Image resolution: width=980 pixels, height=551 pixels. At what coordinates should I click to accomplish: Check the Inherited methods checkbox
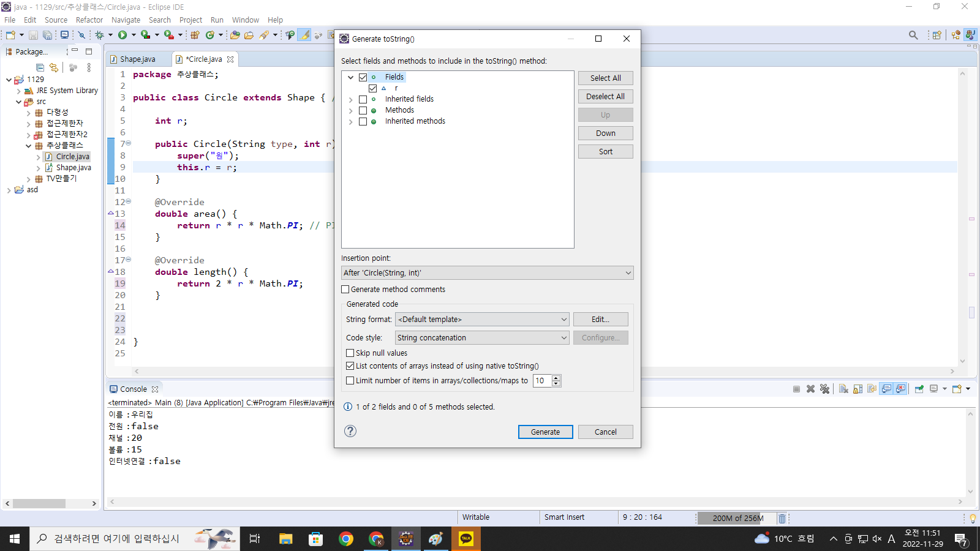(363, 121)
